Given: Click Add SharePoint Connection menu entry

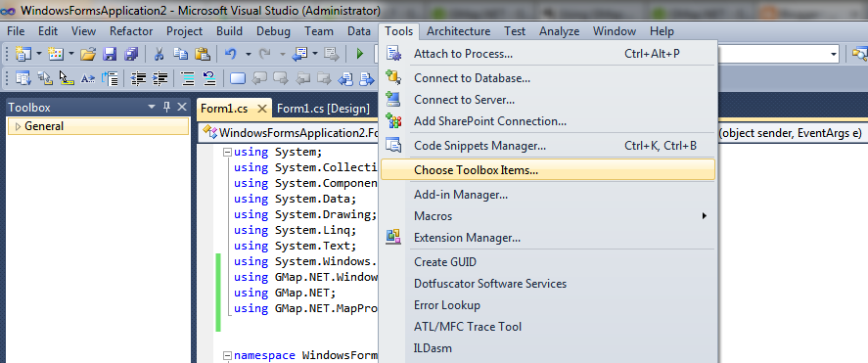Looking at the screenshot, I should (548, 121).
